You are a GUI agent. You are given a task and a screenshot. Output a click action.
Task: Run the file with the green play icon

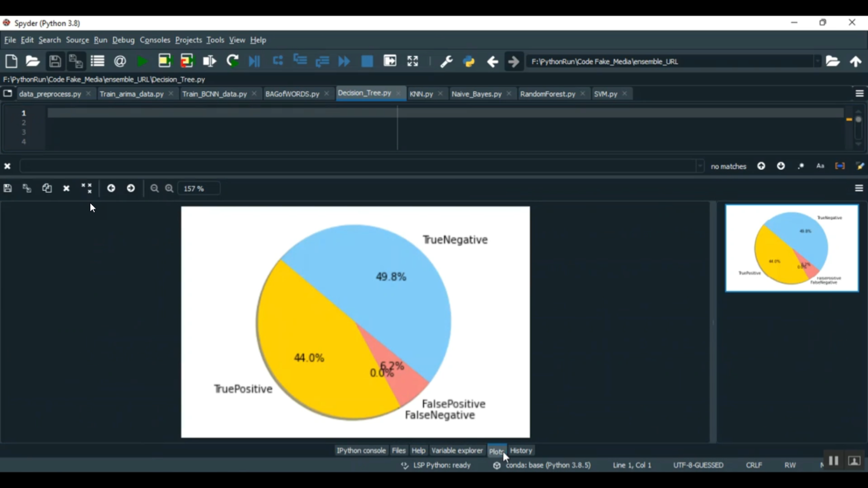pos(142,61)
